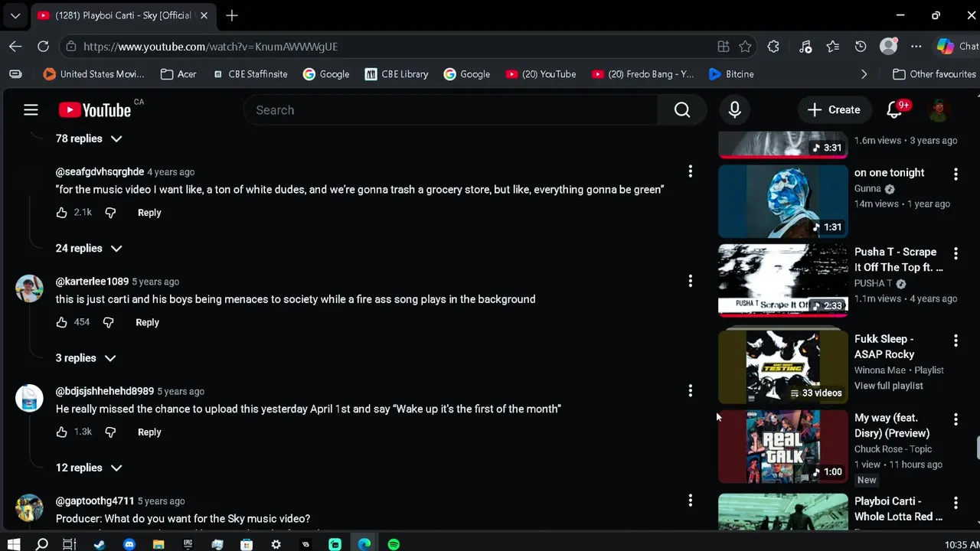
Task: Open more options for 'My way' video
Action: 955,419
